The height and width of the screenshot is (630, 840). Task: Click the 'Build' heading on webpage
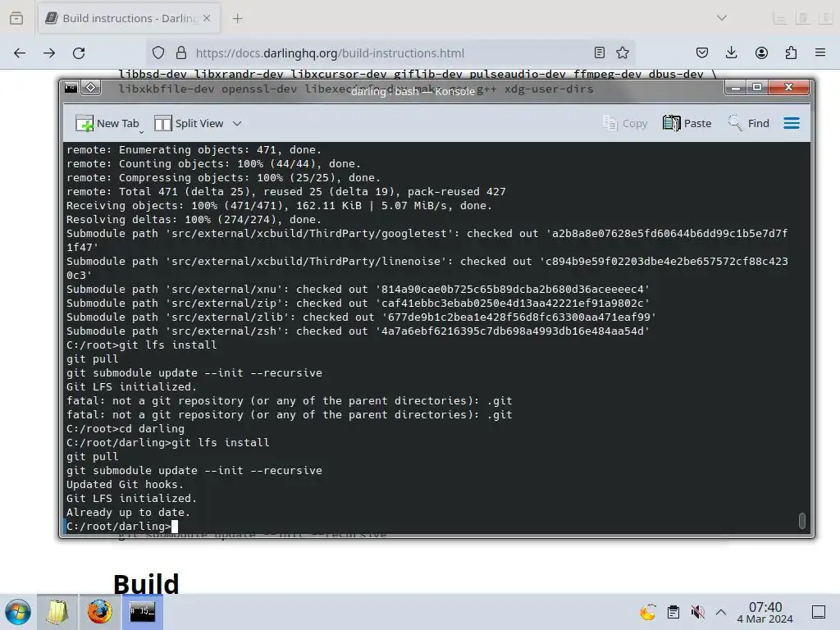click(146, 583)
